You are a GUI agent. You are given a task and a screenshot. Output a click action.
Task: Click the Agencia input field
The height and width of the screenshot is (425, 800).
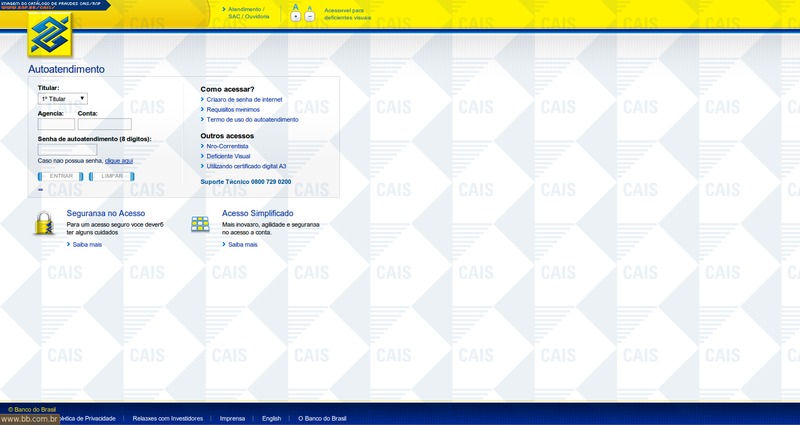[56, 125]
